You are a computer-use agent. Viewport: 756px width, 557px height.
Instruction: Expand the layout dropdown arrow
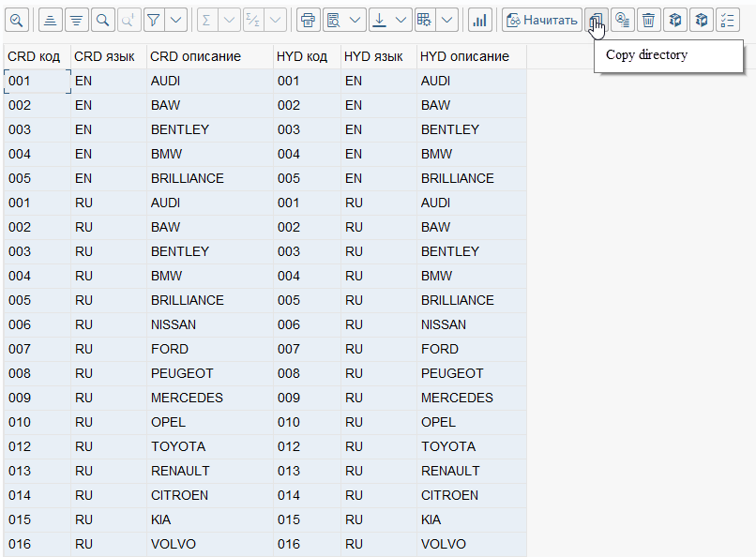click(x=447, y=21)
